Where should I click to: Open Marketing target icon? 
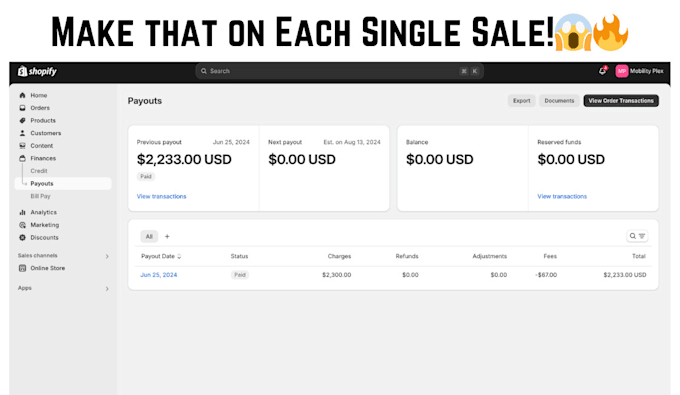(x=23, y=225)
